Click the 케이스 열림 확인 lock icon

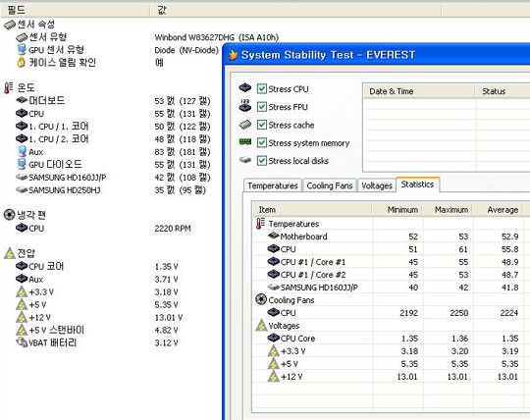[21, 62]
